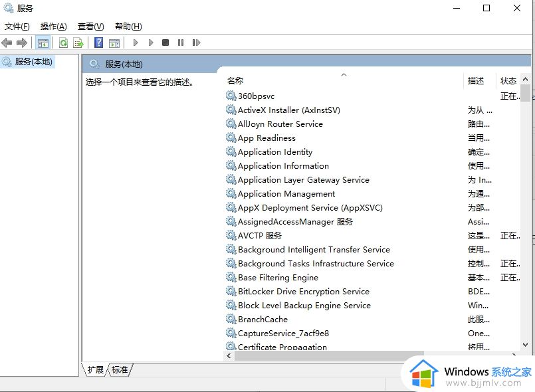Screen dimensions: 535x392
Task: Click vertical scrollbar down arrow
Action: [x=526, y=345]
